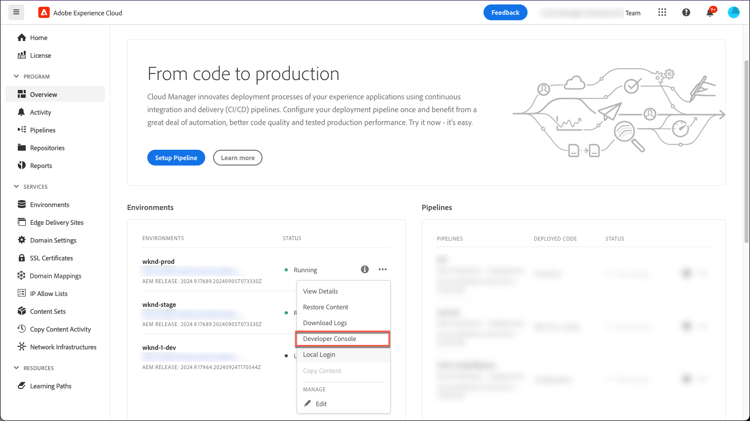Click the user profile avatar
The image size is (750, 421).
pos(734,13)
